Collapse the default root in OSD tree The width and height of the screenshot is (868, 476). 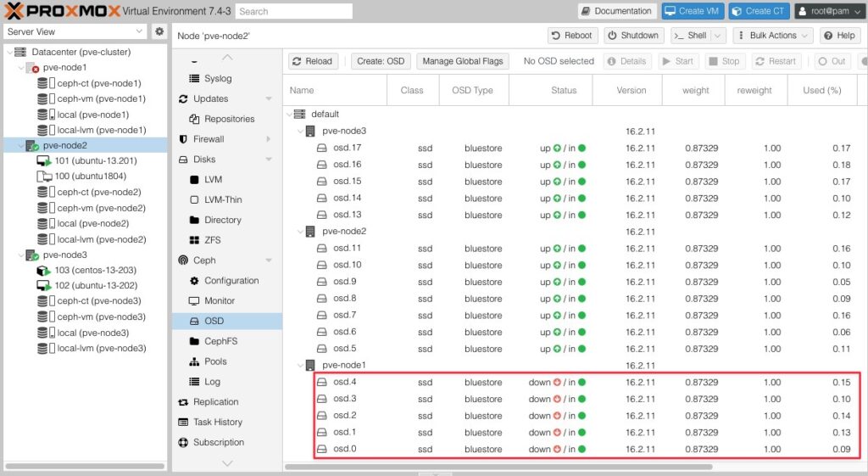point(290,115)
